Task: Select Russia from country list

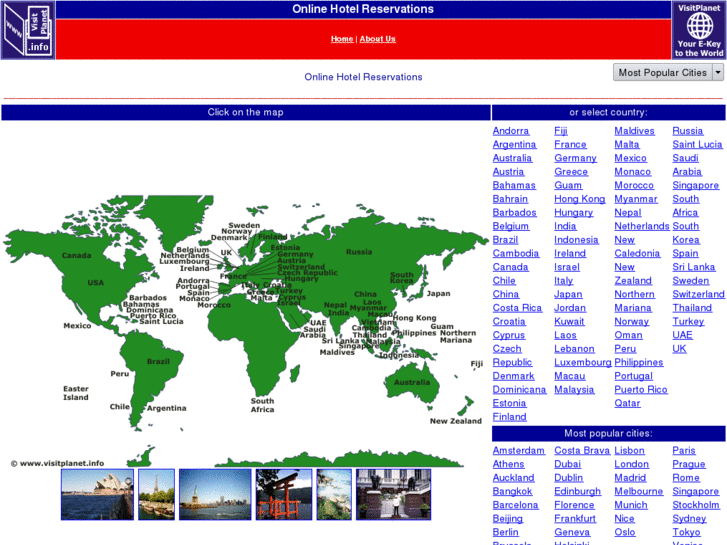Action: click(688, 131)
